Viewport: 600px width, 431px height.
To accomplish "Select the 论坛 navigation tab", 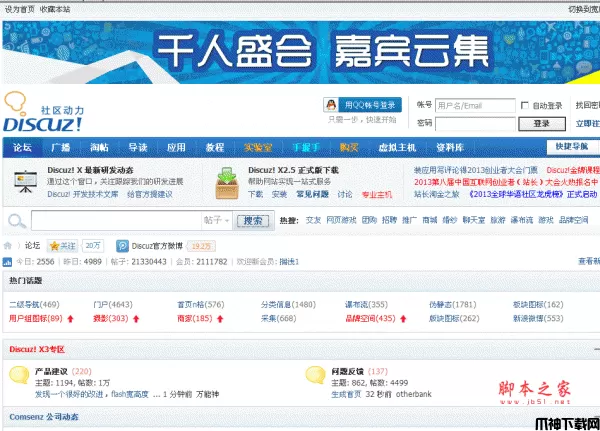I will click(23, 147).
